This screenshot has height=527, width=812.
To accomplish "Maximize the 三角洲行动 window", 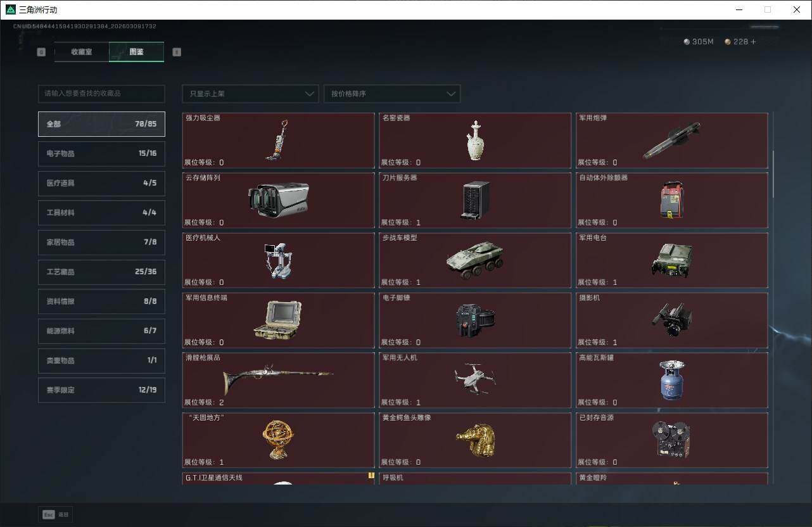I will pyautogui.click(x=768, y=10).
